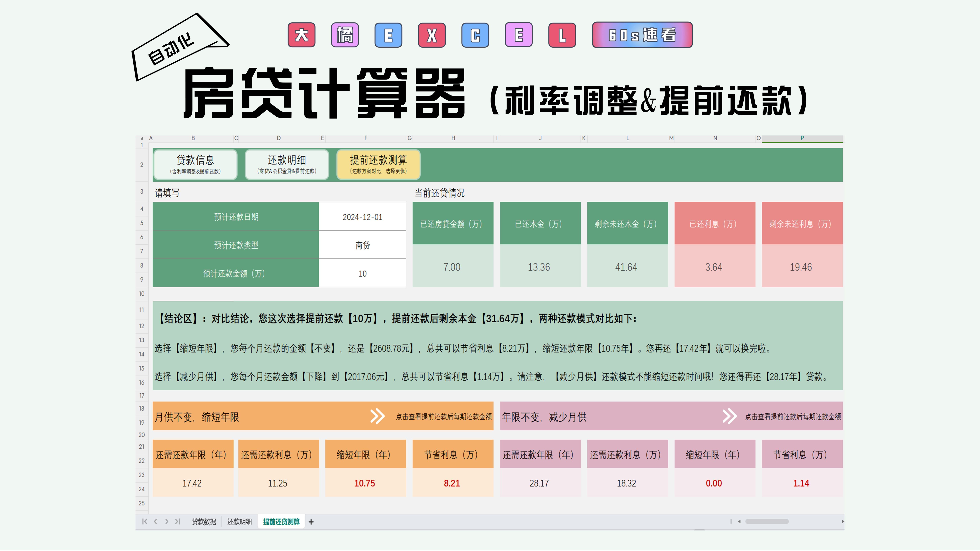
Task: Click 已还房贷金额 value 7.00
Action: [453, 266]
